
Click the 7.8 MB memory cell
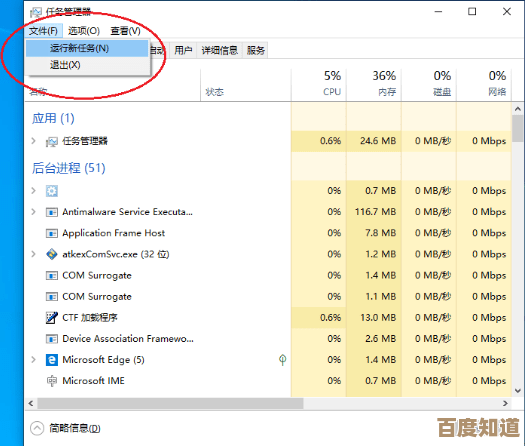click(374, 233)
